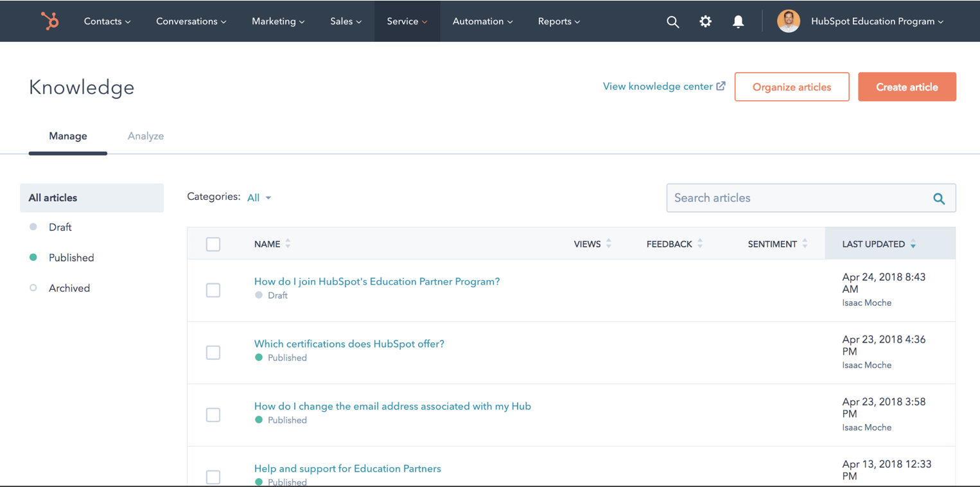Expand the Sales menu
Screen dimensions: 980x487
[x=346, y=21]
